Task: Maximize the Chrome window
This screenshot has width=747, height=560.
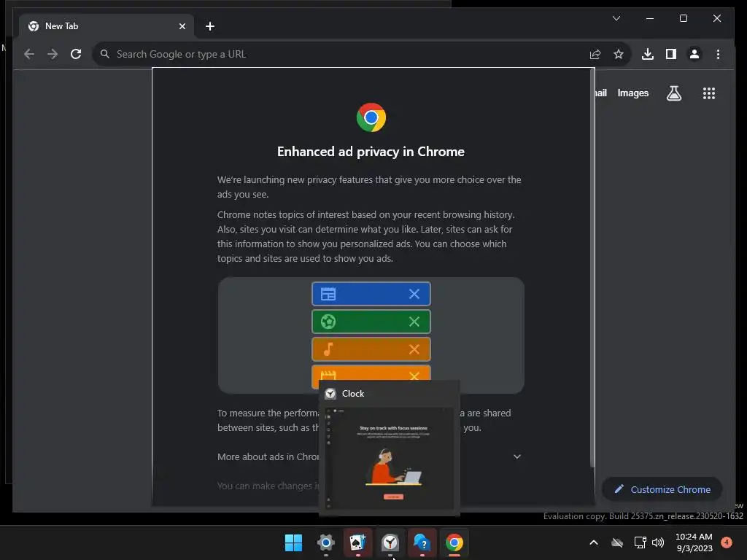Action: click(683, 18)
